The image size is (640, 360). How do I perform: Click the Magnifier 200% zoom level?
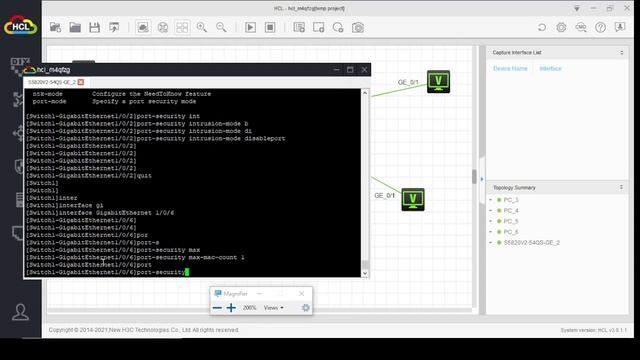pos(249,308)
